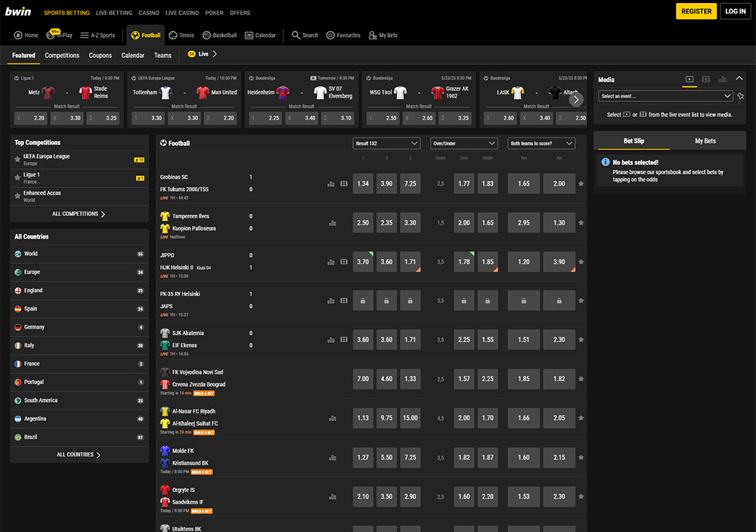Select 15.00 odds for Al-Khaleej Saihat FC

point(411,418)
